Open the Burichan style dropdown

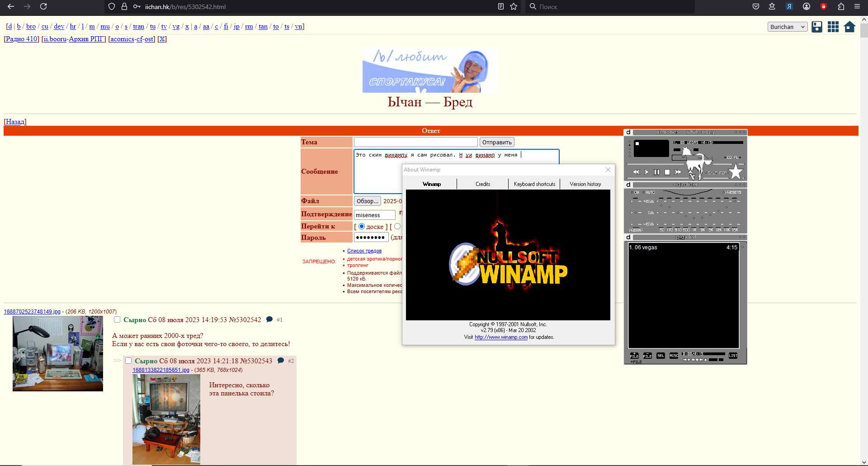click(x=788, y=27)
